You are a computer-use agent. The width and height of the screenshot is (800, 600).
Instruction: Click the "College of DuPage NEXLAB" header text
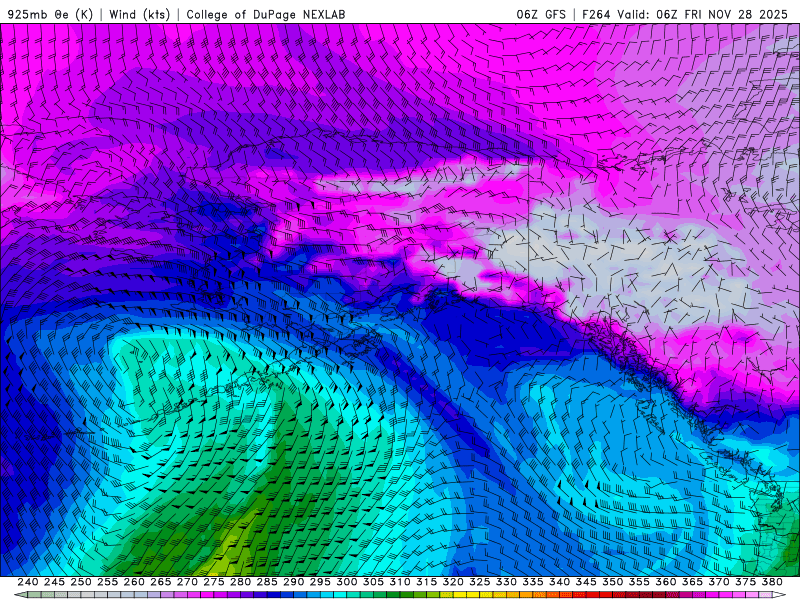click(x=266, y=14)
